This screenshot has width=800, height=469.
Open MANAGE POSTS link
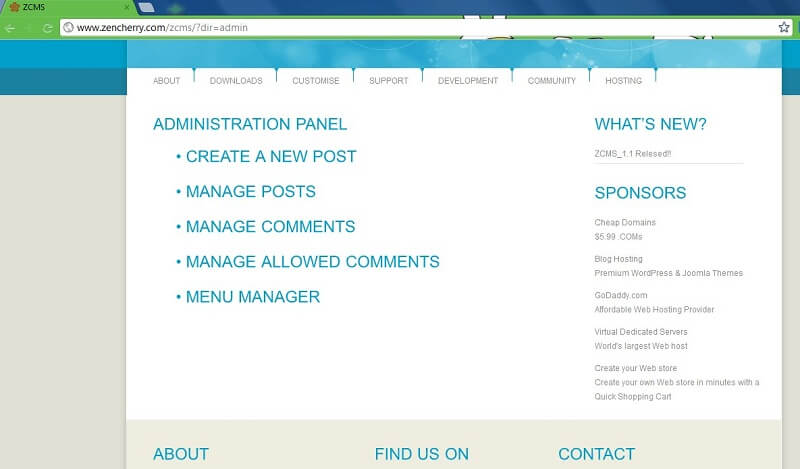coord(251,191)
